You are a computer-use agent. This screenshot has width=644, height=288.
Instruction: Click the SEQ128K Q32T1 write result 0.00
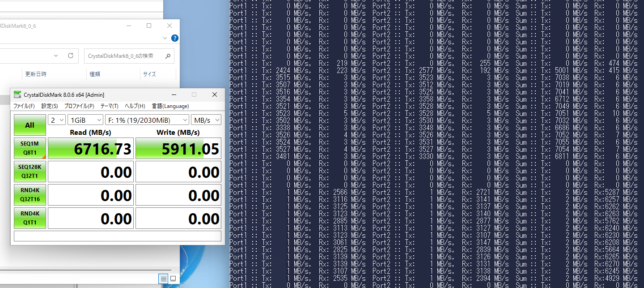coord(178,172)
